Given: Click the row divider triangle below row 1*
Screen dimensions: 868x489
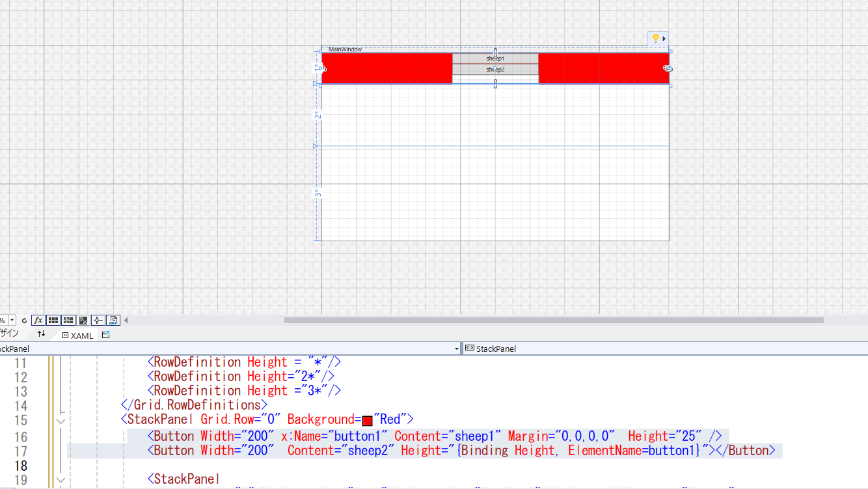Looking at the screenshot, I should coord(316,84).
